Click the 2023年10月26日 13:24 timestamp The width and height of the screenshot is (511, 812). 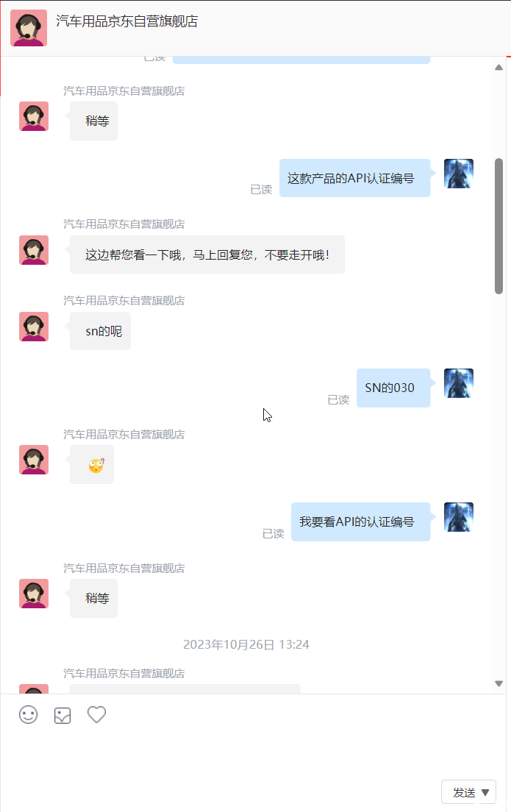coord(246,644)
